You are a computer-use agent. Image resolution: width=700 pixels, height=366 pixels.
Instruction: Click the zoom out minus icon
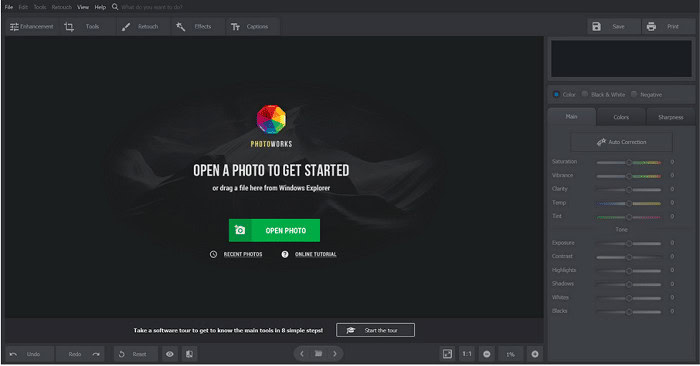[487, 354]
